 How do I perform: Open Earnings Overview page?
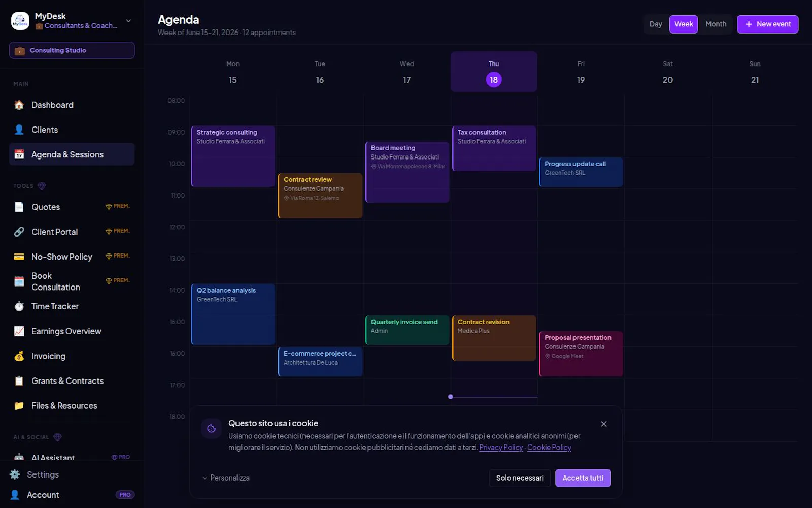click(72, 331)
